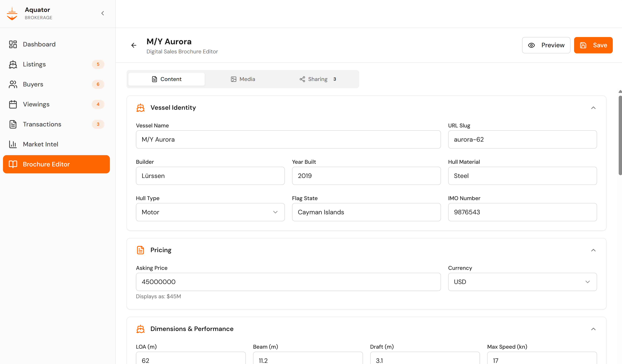
Task: Click the back arrow beside M/Y Aurora
Action: (x=134, y=45)
